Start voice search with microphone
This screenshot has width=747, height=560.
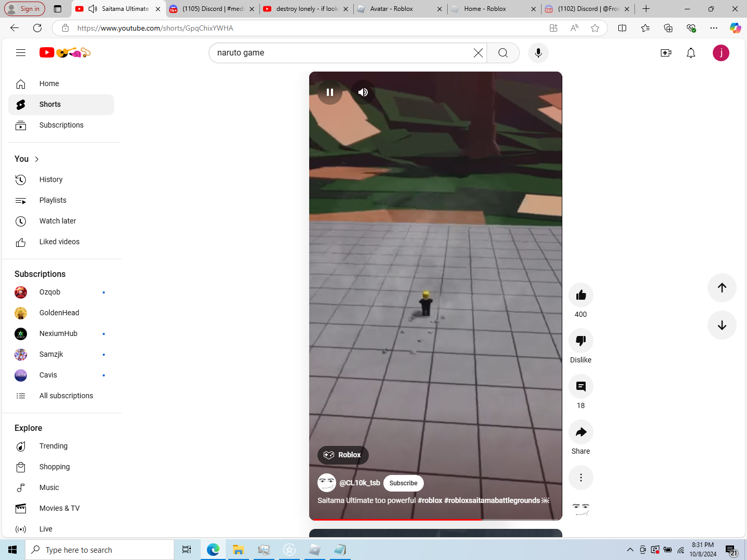538,53
